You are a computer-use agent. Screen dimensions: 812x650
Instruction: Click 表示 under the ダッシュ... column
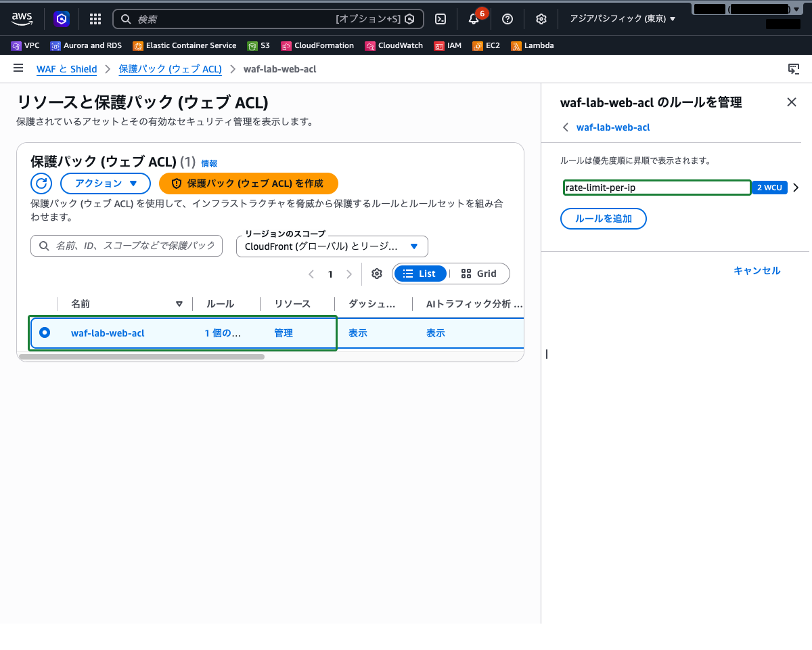tap(358, 333)
